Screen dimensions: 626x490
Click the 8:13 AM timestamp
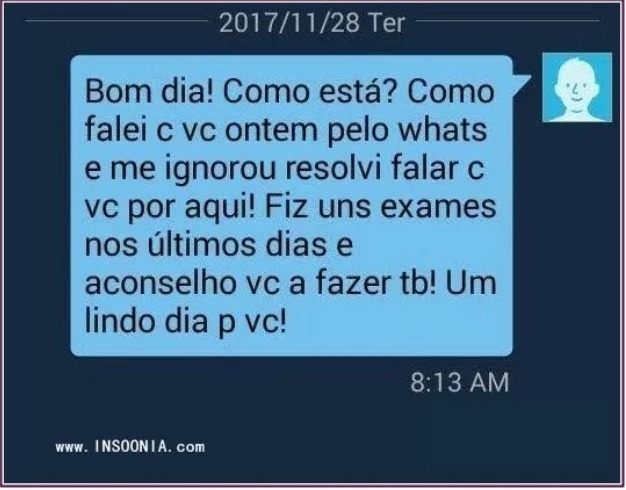point(460,382)
